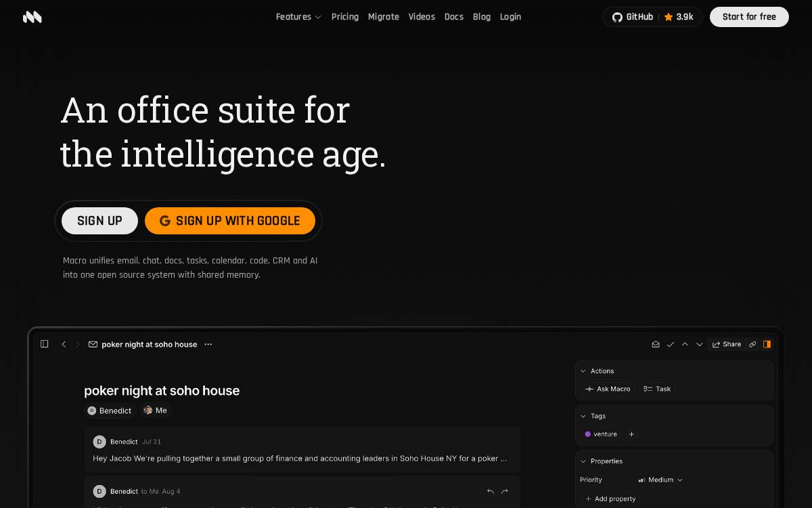The height and width of the screenshot is (508, 812).
Task: Click Ask Macro action
Action: [x=608, y=389]
